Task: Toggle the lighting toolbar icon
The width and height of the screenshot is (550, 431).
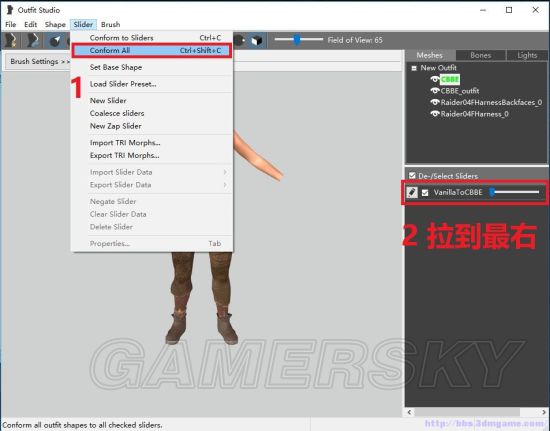Action: pos(240,40)
